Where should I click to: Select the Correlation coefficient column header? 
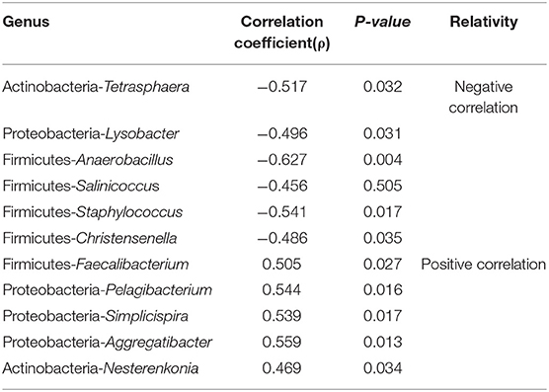[281, 33]
